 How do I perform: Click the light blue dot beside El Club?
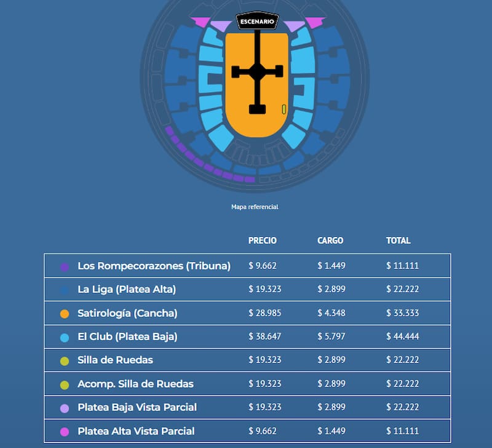[65, 337]
